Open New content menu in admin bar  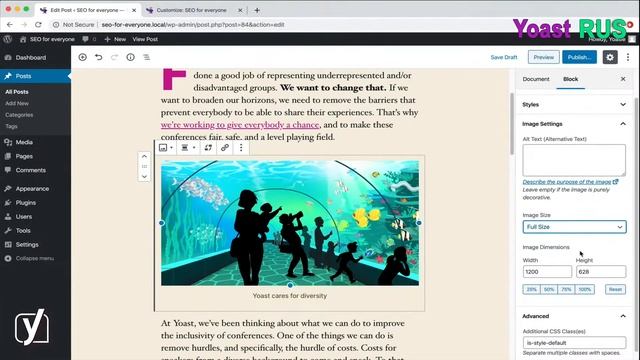(115, 39)
